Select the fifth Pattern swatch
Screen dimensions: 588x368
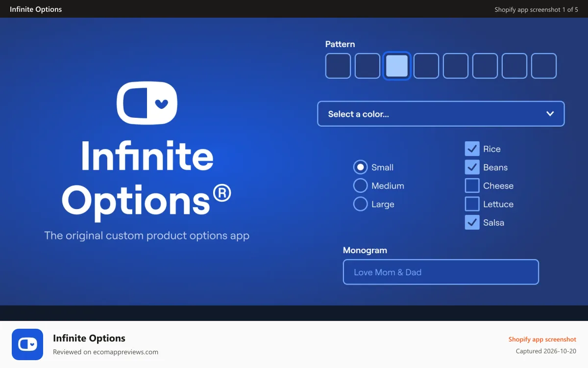pyautogui.click(x=456, y=66)
